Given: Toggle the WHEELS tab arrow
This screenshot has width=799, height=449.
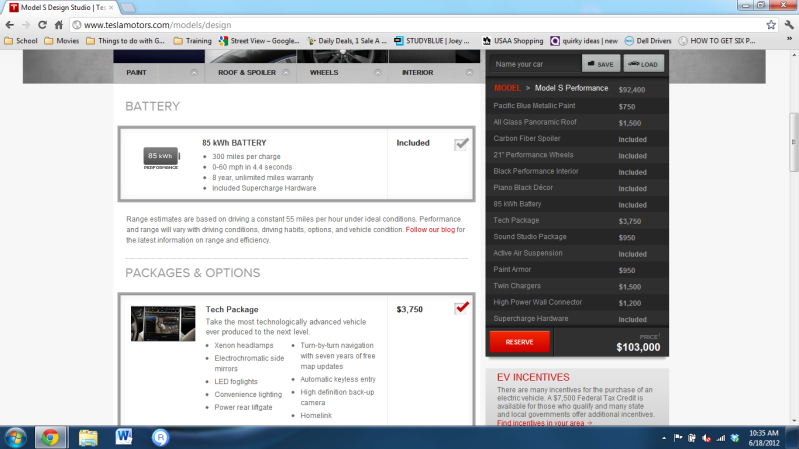Looking at the screenshot, I should 378,73.
